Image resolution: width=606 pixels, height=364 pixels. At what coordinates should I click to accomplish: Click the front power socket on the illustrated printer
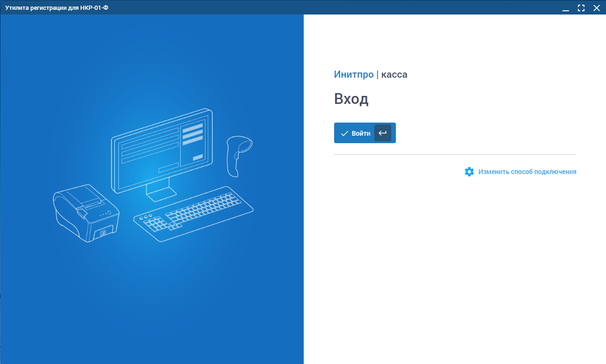pos(103,233)
